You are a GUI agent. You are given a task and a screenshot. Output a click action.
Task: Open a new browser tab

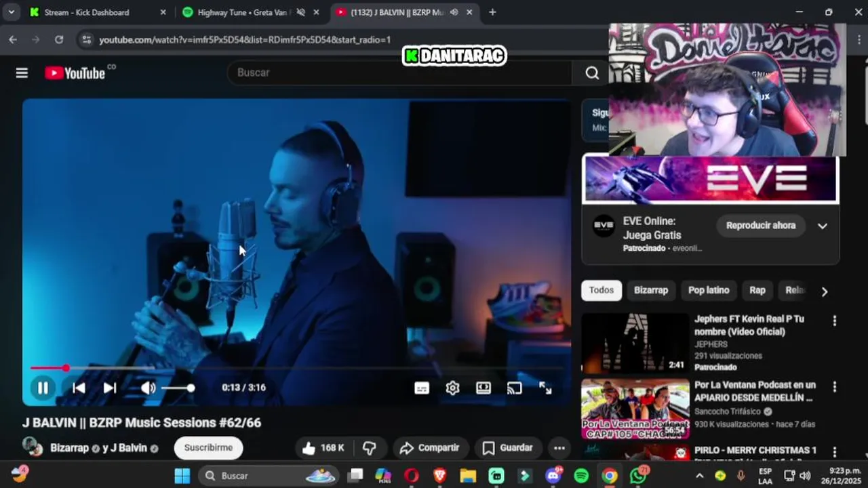tap(492, 12)
